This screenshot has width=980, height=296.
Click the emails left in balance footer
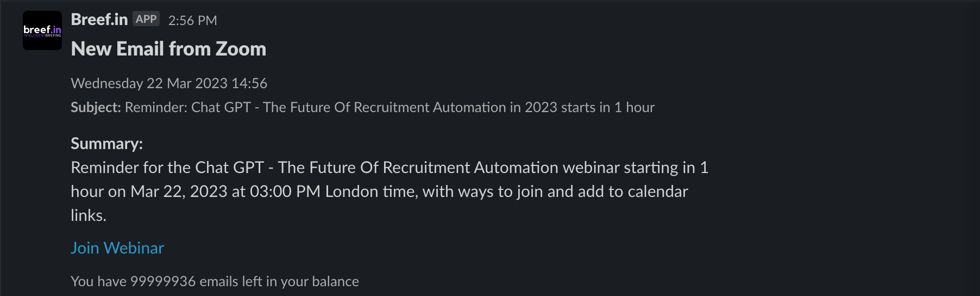[x=215, y=281]
